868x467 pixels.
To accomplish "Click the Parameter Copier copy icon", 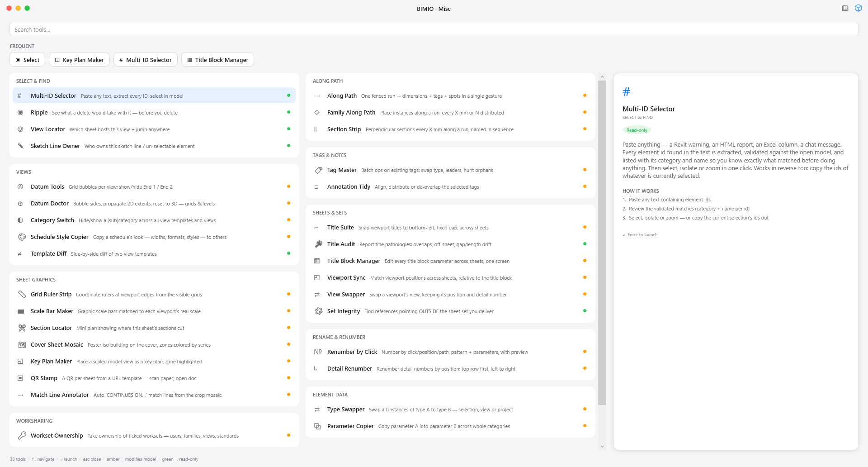I will click(317, 426).
